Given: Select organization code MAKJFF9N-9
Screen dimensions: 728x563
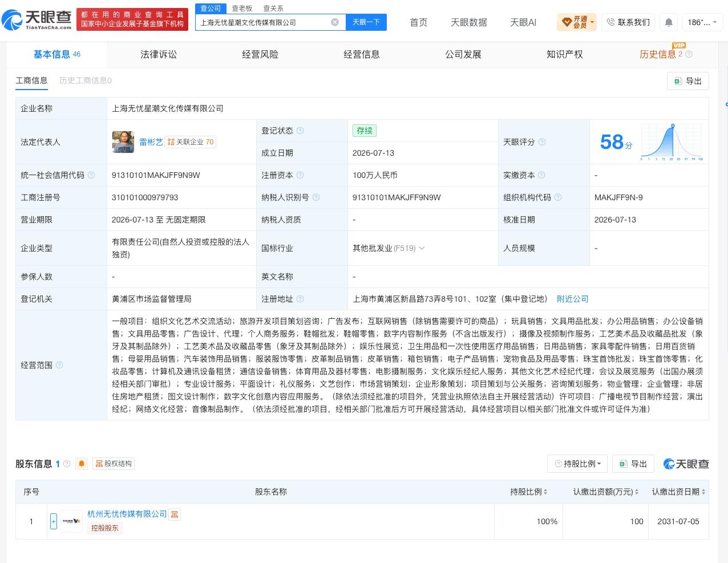Looking at the screenshot, I should (x=618, y=197).
